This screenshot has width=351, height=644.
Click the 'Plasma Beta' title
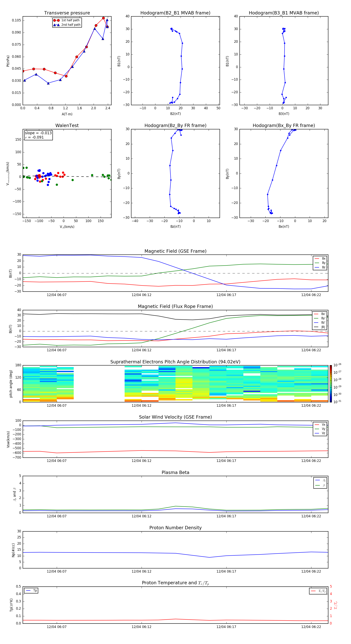175,472
